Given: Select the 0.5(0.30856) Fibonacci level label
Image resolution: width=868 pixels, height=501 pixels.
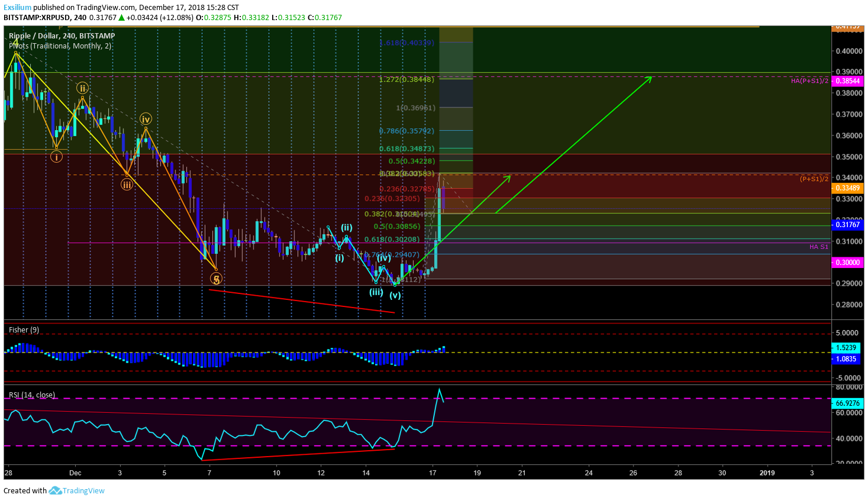Looking at the screenshot, I should tap(397, 227).
